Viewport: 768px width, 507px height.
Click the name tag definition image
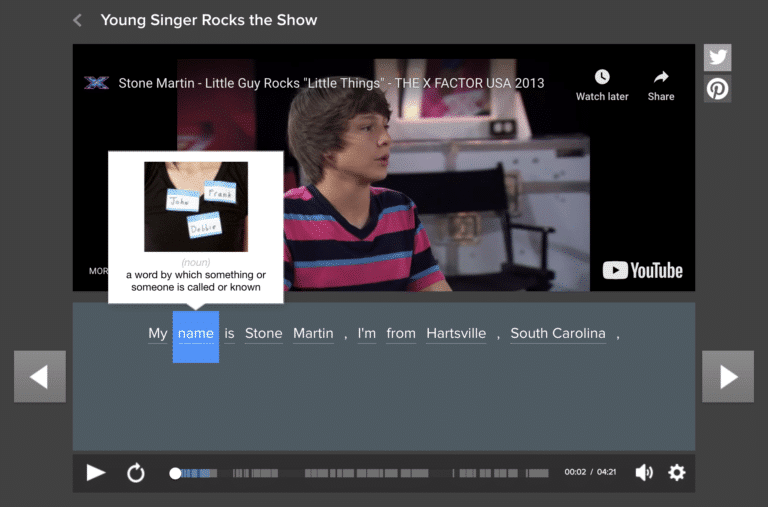(196, 206)
